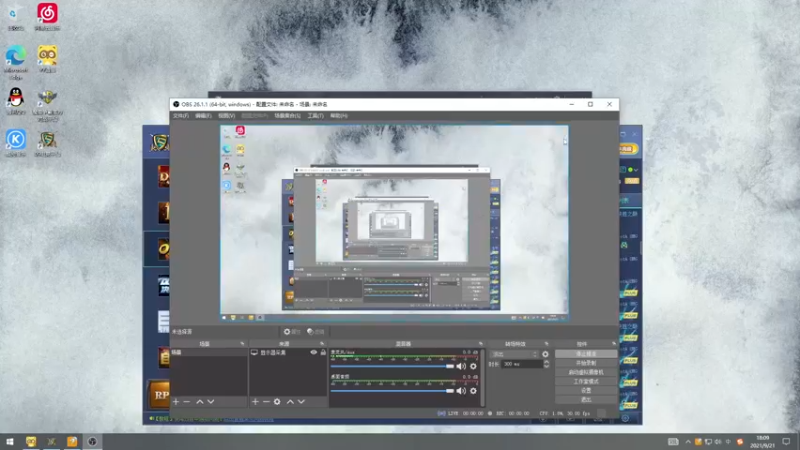The height and width of the screenshot is (450, 800).
Task: Click 退出 Exit button in Controls
Action: click(x=586, y=400)
